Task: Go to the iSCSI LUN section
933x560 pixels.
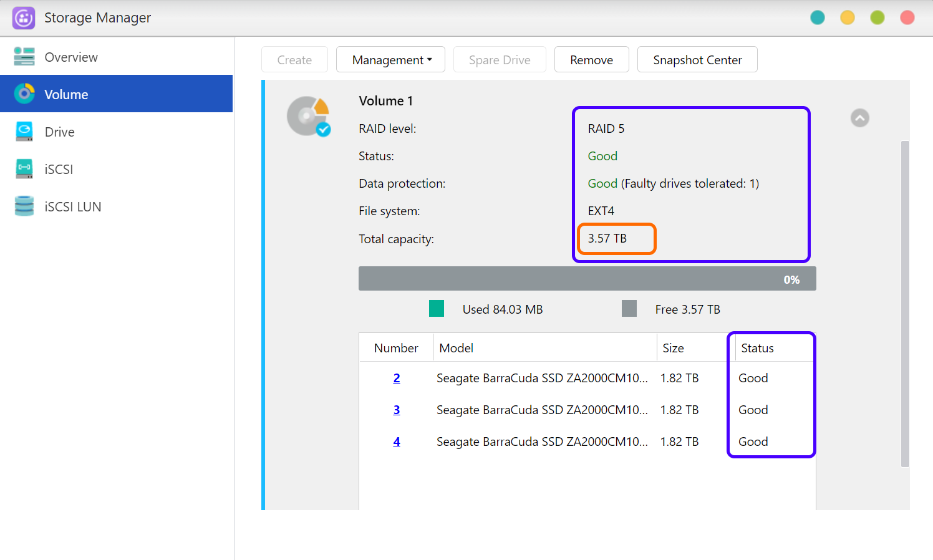Action: pos(73,206)
